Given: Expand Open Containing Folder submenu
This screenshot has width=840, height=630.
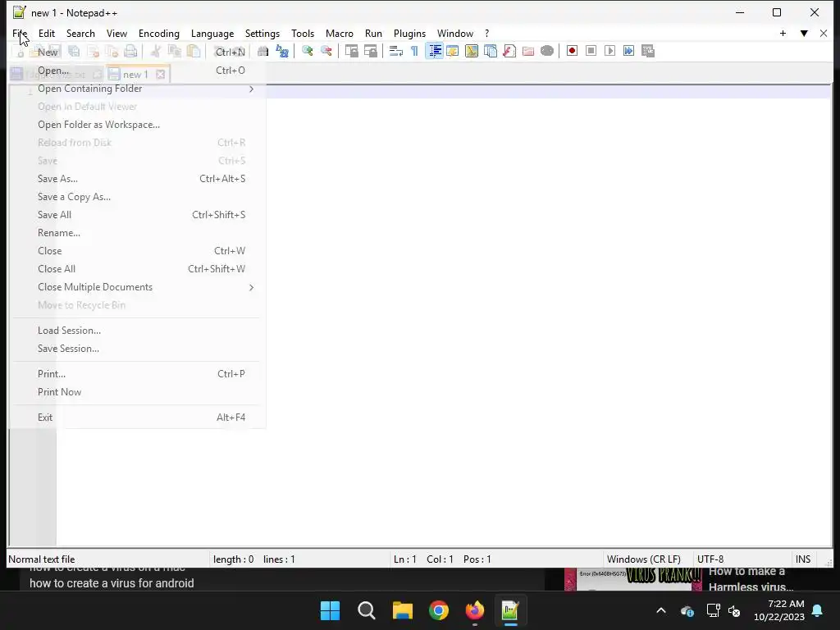Looking at the screenshot, I should click(x=136, y=89).
